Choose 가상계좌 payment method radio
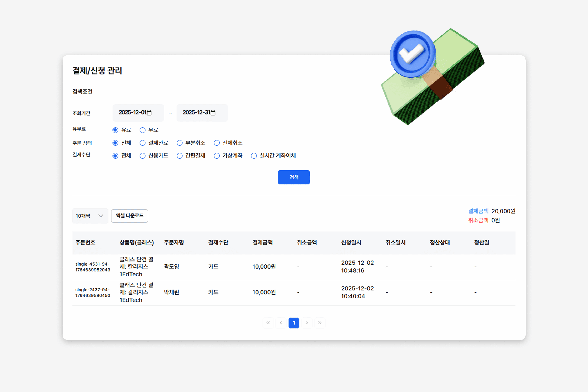The image size is (588, 392). click(217, 156)
